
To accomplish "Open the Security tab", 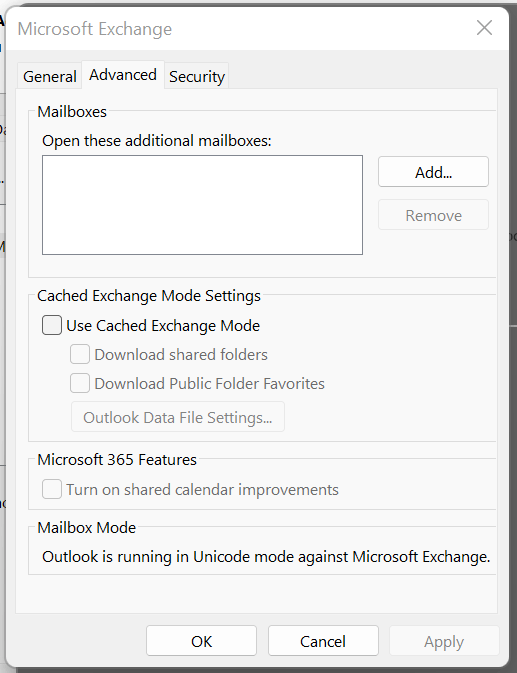I will click(197, 76).
